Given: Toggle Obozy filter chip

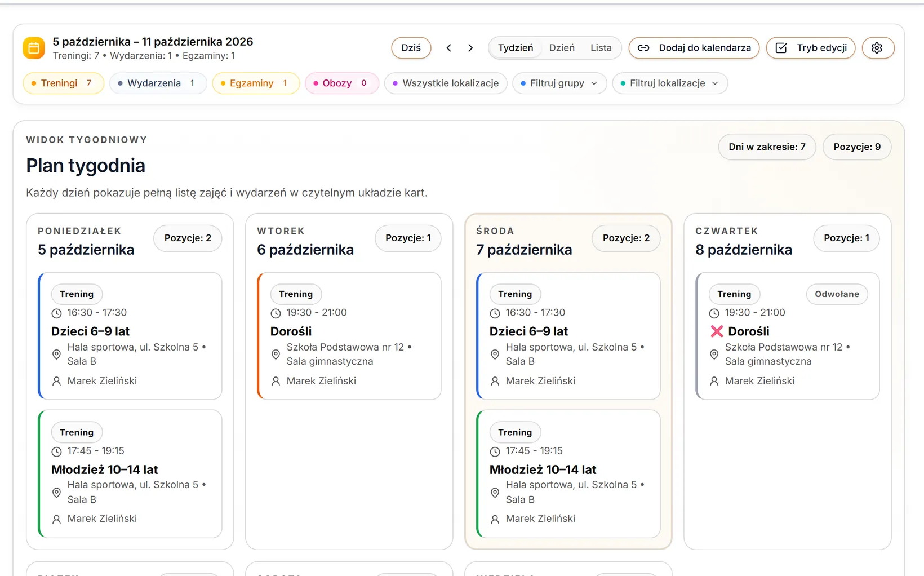Looking at the screenshot, I should (342, 83).
